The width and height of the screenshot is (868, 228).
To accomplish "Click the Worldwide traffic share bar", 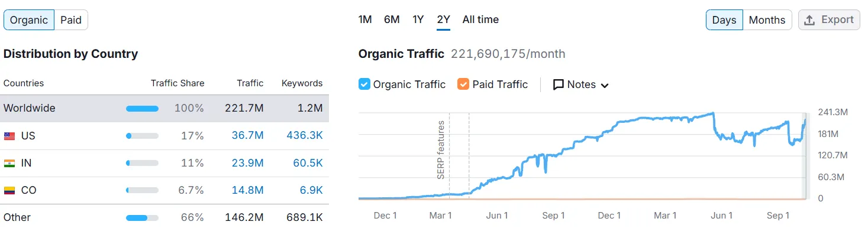I will click(x=142, y=109).
